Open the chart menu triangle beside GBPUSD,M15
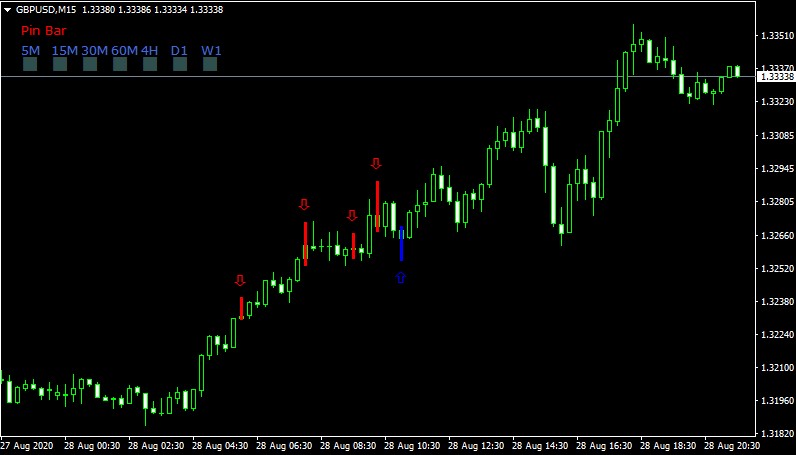 [x=8, y=10]
